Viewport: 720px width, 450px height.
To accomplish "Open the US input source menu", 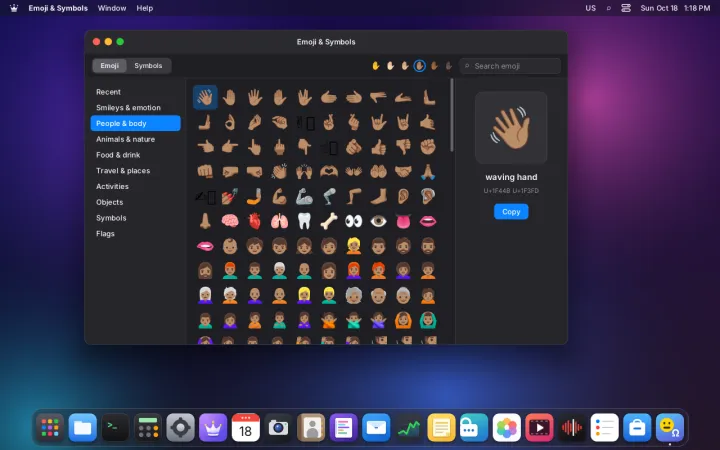I will 591,8.
